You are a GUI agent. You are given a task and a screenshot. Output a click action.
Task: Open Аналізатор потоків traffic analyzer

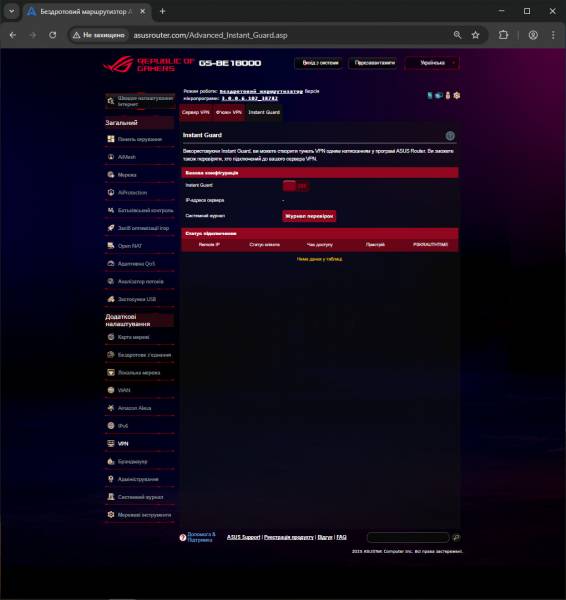click(x=140, y=282)
